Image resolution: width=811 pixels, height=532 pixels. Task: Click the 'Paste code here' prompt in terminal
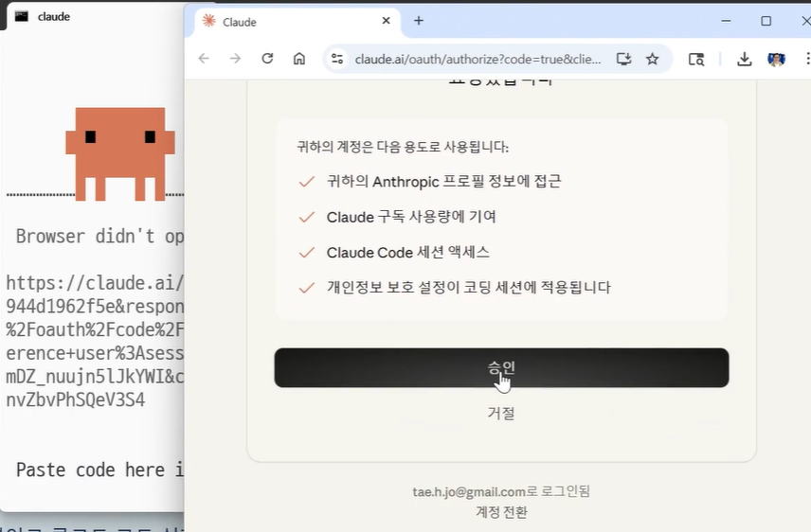coord(99,470)
